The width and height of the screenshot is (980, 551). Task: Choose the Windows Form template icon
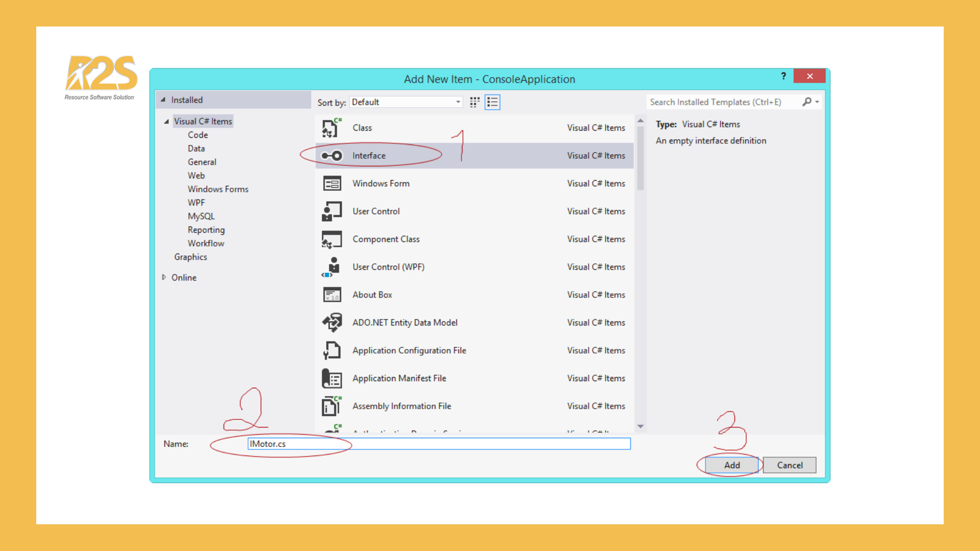[x=332, y=184]
